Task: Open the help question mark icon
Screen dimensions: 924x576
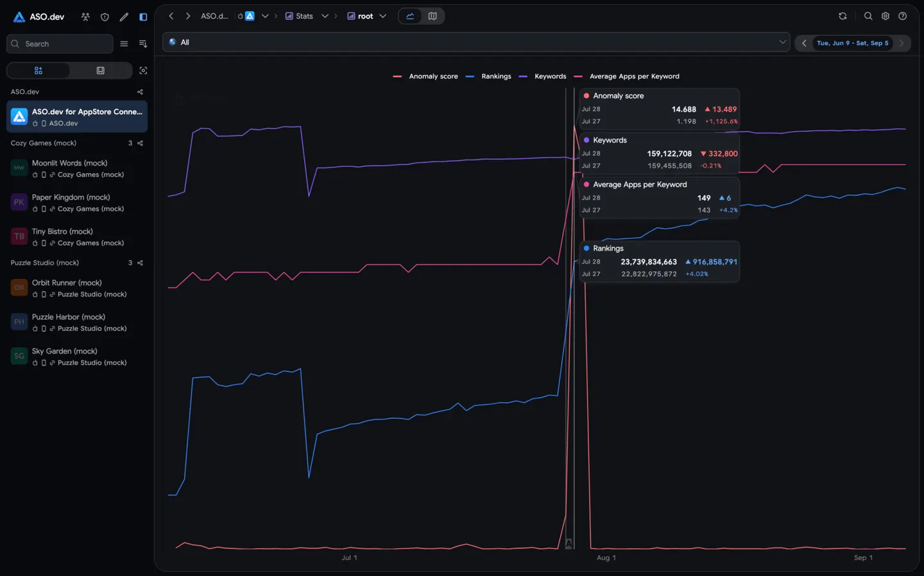Action: pos(903,16)
